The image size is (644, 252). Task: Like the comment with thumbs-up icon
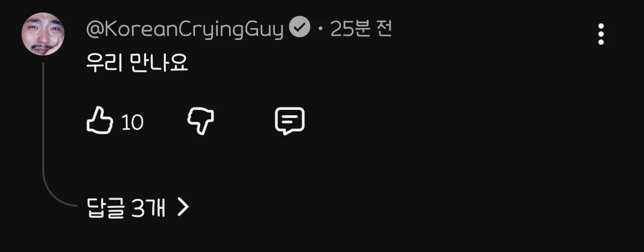(x=100, y=121)
